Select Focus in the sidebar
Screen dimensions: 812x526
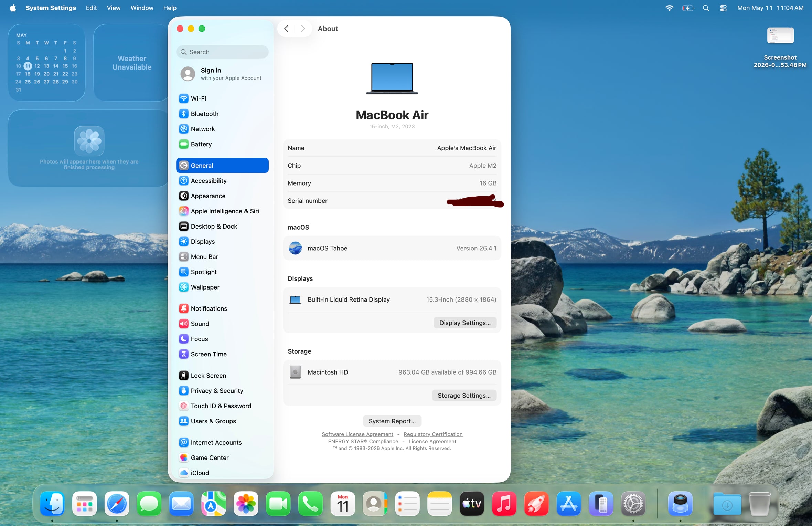222,339
